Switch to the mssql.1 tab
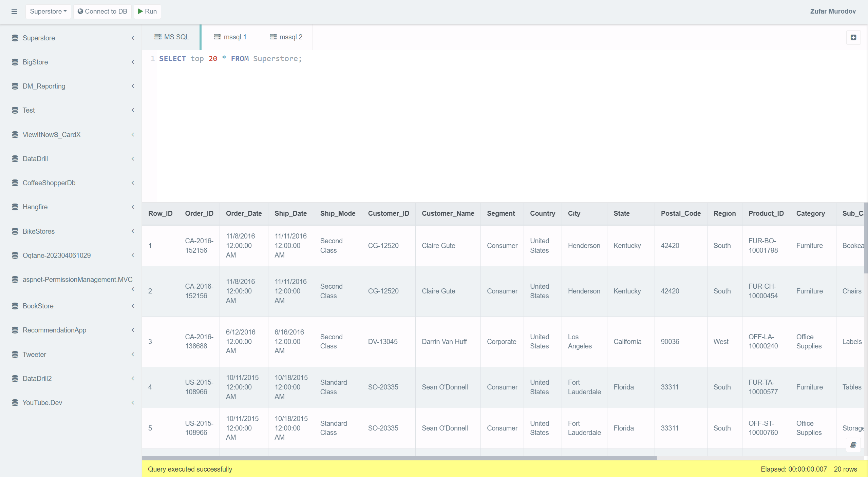868x477 pixels. [230, 37]
